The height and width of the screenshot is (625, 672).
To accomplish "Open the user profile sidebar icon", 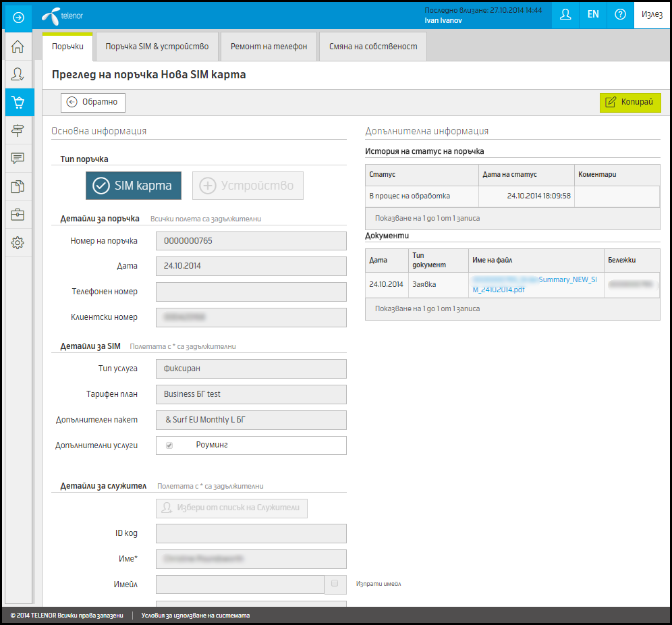I will pos(18,74).
